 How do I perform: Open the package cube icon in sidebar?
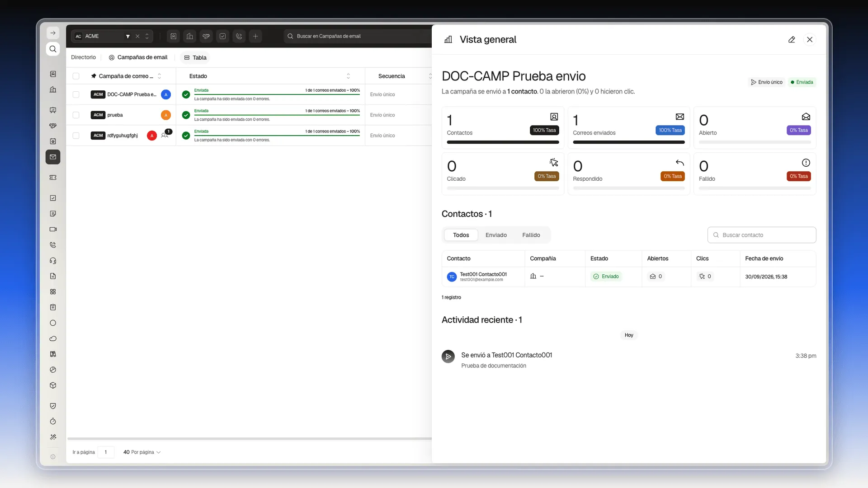53,385
